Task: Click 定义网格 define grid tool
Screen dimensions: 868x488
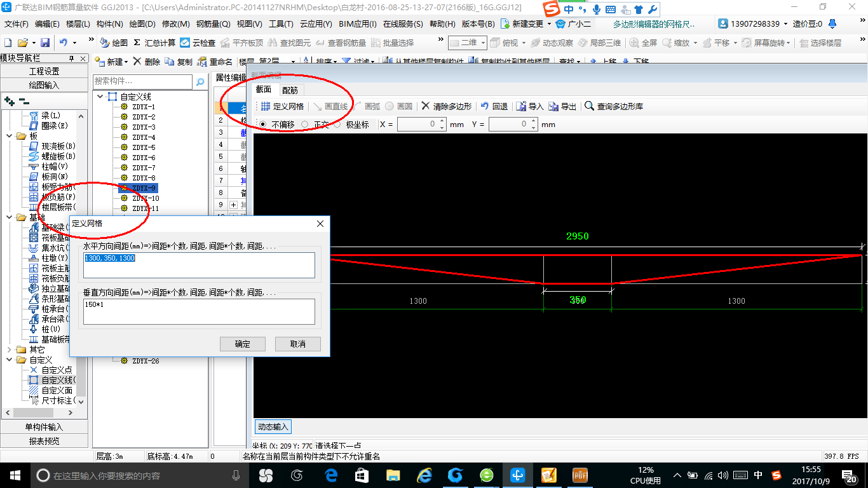Action: (282, 106)
